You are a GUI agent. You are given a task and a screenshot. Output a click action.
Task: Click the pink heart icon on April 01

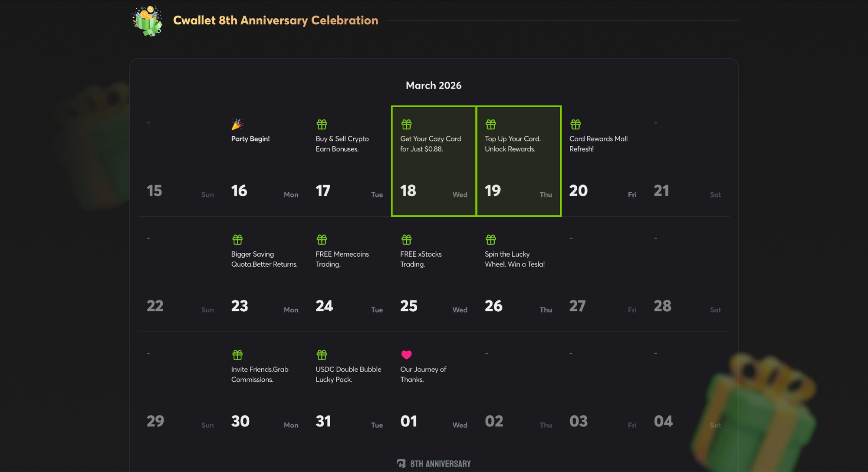(406, 355)
